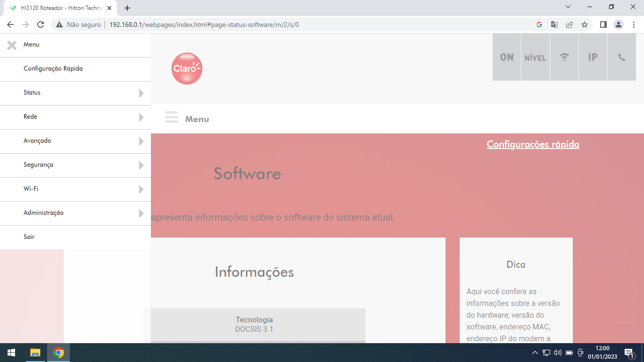Click the network tray icon

tap(546, 353)
